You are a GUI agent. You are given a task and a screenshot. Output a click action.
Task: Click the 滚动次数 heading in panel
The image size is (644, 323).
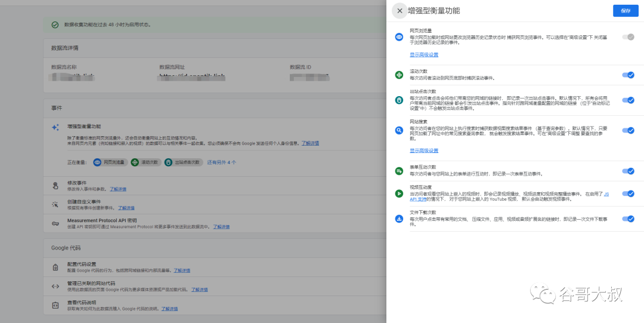click(419, 71)
